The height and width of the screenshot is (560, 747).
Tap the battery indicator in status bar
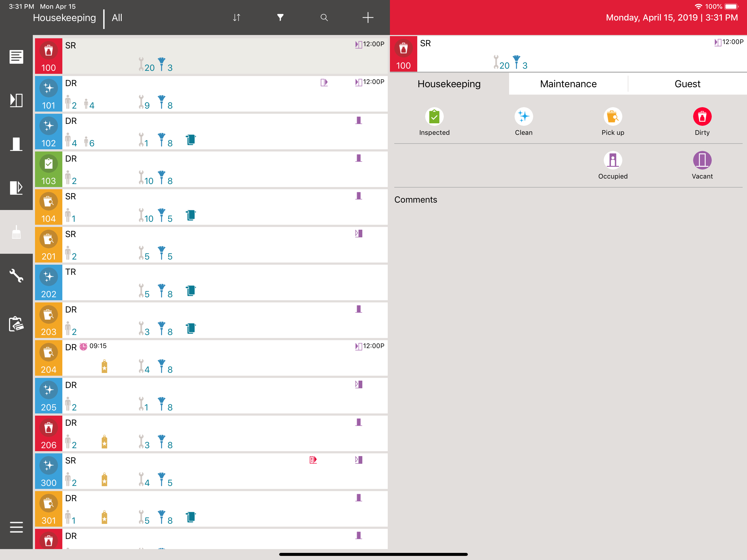(731, 6)
